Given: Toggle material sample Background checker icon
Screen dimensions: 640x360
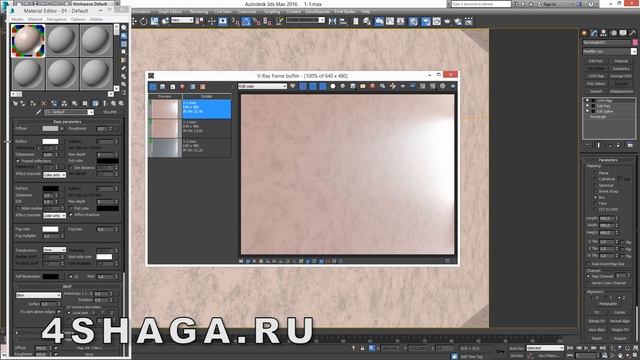Looking at the screenshot, I should tap(124, 44).
